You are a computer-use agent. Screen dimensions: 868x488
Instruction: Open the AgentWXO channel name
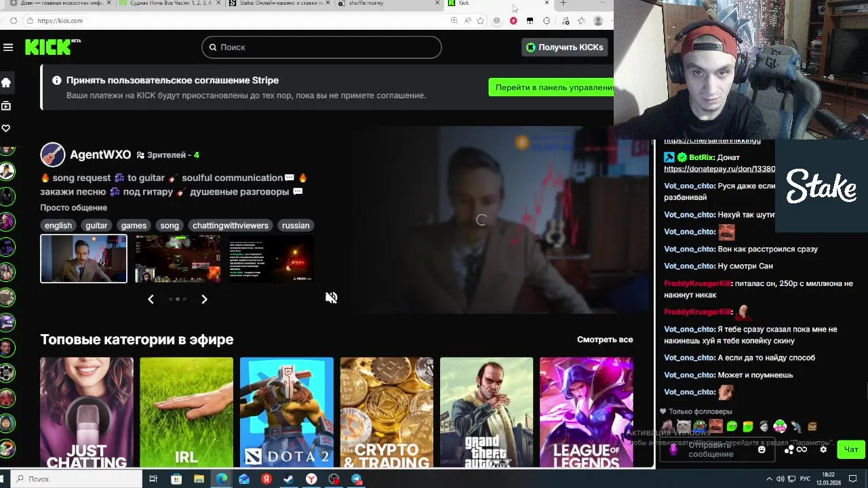click(100, 155)
